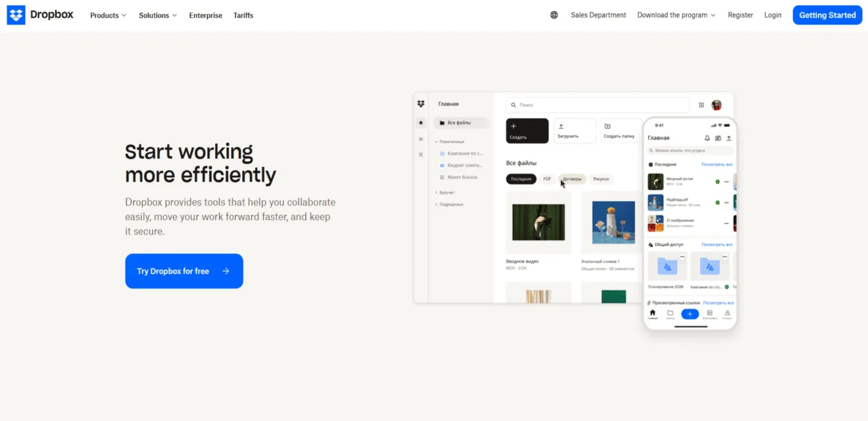The height and width of the screenshot is (421, 868).
Task: Tap the camera scan icon on phone
Action: click(718, 138)
